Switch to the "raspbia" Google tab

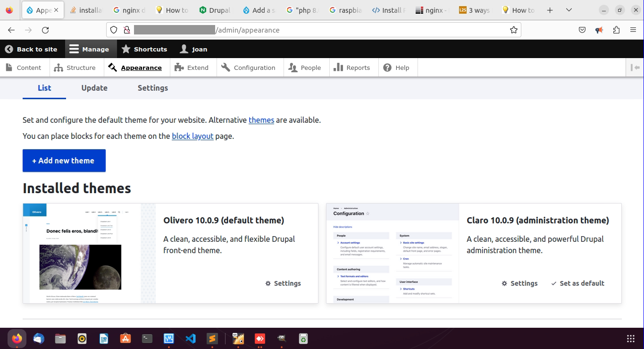tap(345, 10)
